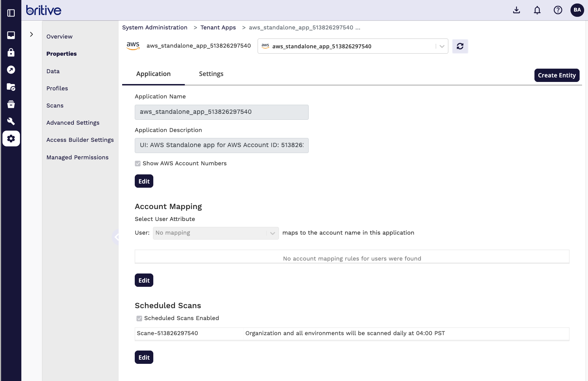
Task: Expand the User attribute mapping dropdown
Action: click(x=216, y=233)
